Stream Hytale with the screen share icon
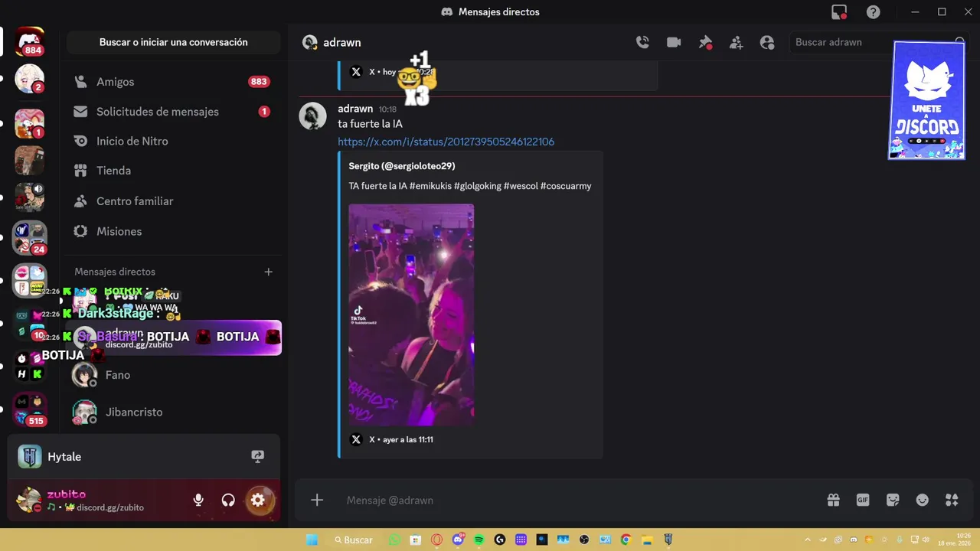980x551 pixels. [x=258, y=457]
